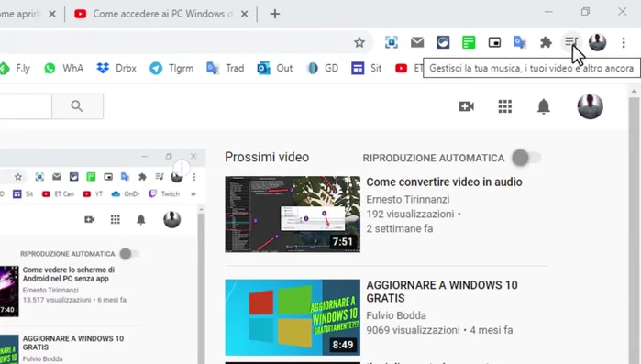
Task: Click the Prossimi video heading
Action: 267,157
